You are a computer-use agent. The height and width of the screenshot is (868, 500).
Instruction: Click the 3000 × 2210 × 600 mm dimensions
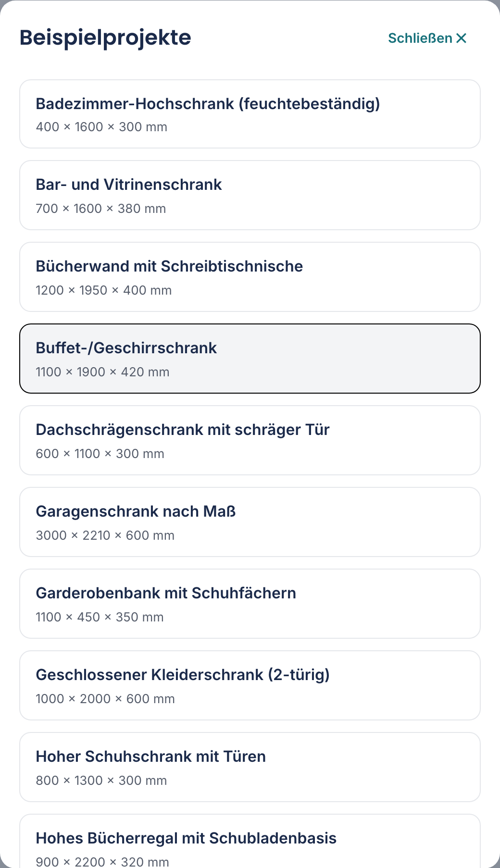click(105, 535)
